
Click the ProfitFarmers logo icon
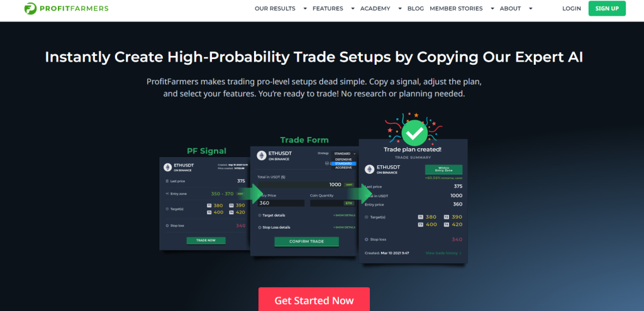click(30, 8)
